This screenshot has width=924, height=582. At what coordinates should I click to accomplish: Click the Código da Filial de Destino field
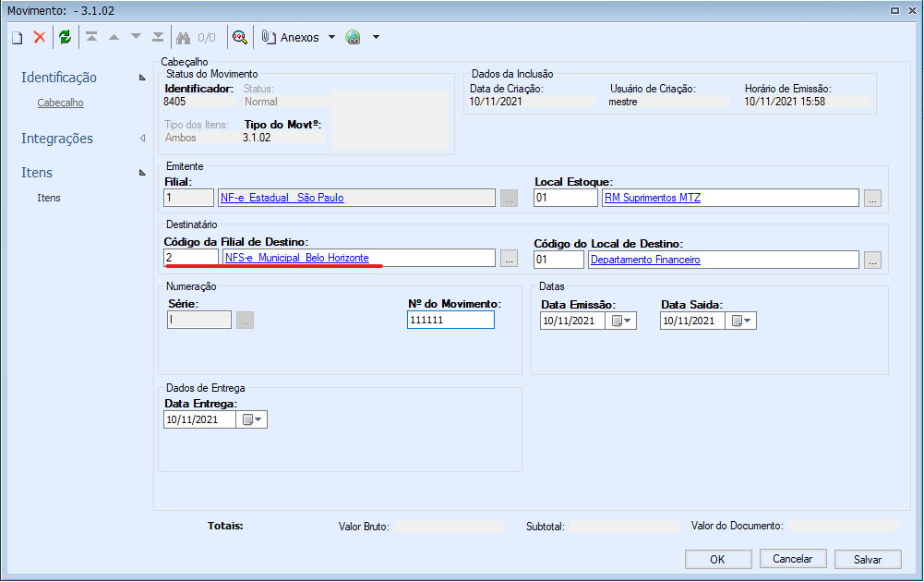(x=191, y=258)
